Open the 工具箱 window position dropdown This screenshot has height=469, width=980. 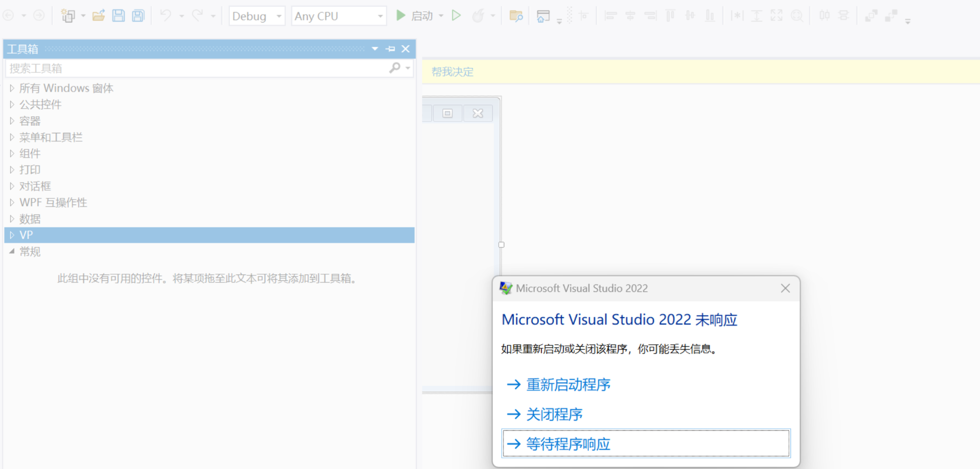point(375,49)
